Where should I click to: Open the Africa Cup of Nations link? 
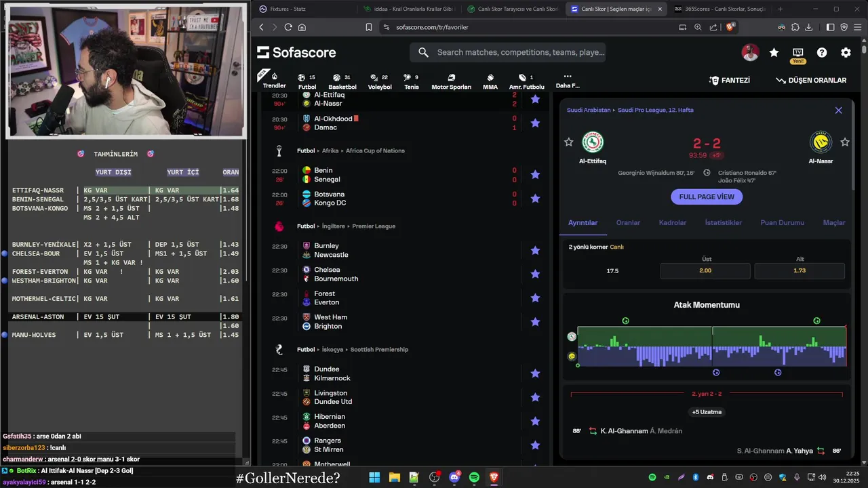pyautogui.click(x=375, y=150)
